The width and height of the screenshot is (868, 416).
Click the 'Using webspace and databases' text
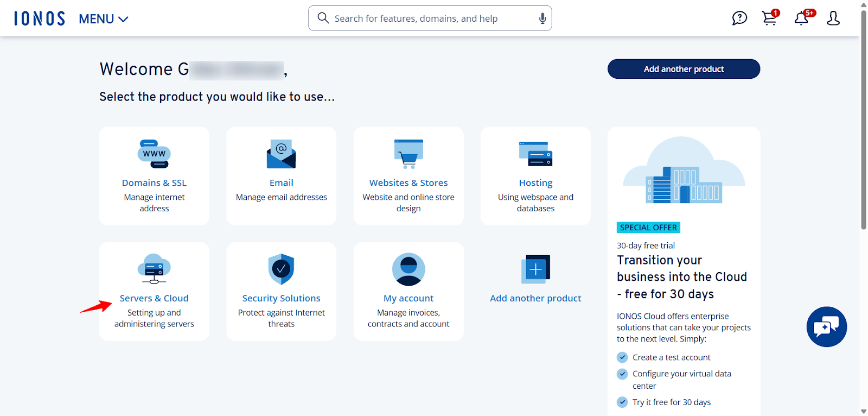(x=535, y=203)
